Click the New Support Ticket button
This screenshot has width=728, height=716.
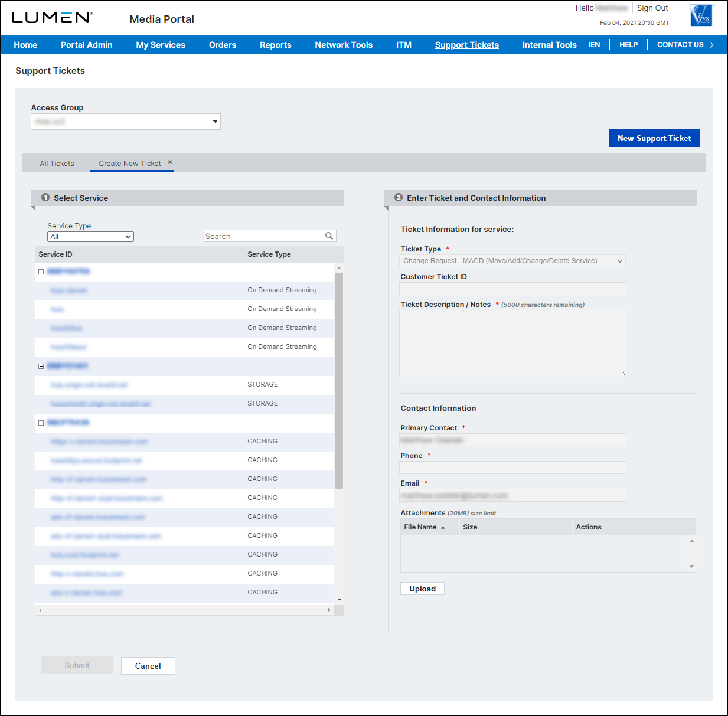coord(654,138)
